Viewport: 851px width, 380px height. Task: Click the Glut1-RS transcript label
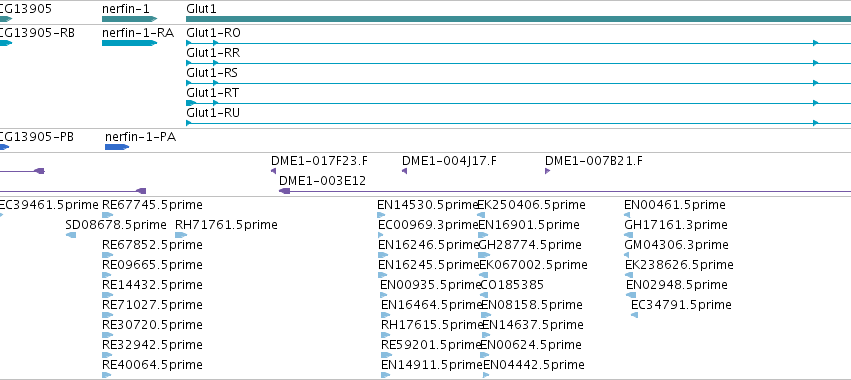[212, 73]
